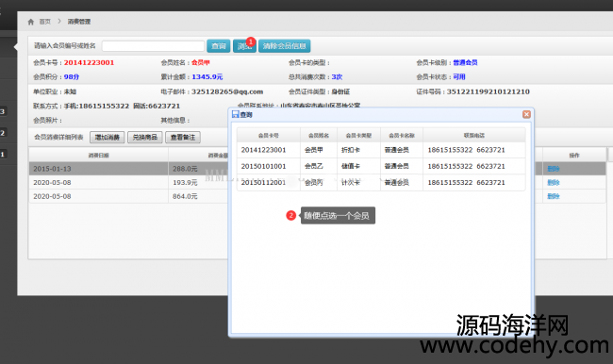The height and width of the screenshot is (364, 613).
Task: Click the red card number 20141223001
Action: 90,62
